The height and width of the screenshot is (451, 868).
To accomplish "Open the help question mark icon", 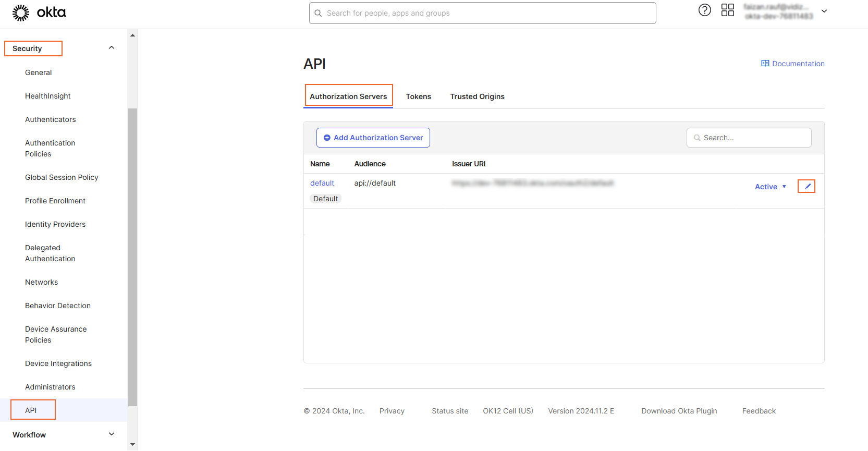I will click(x=704, y=10).
